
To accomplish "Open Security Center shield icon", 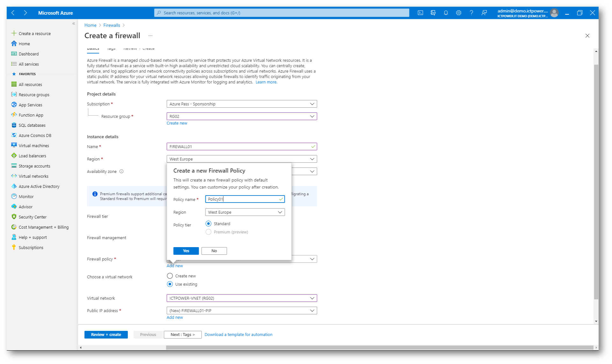I will [x=14, y=217].
